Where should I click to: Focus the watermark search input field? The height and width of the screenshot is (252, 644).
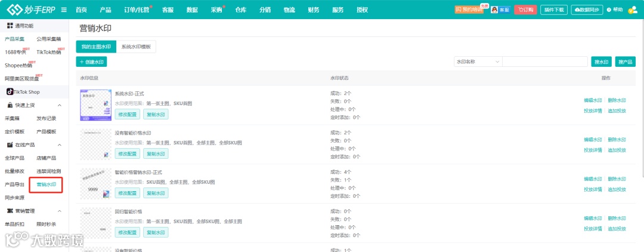click(x=545, y=62)
